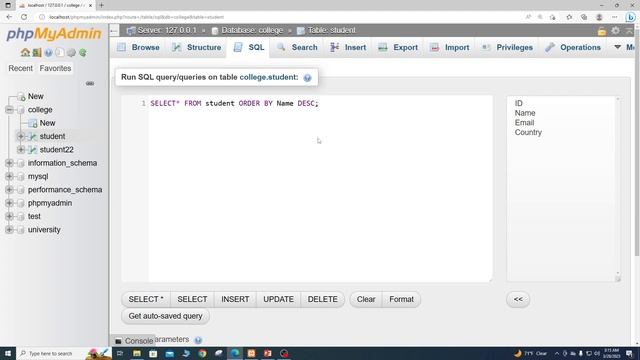Click the SELECT button
The image size is (640, 360).
(192, 300)
